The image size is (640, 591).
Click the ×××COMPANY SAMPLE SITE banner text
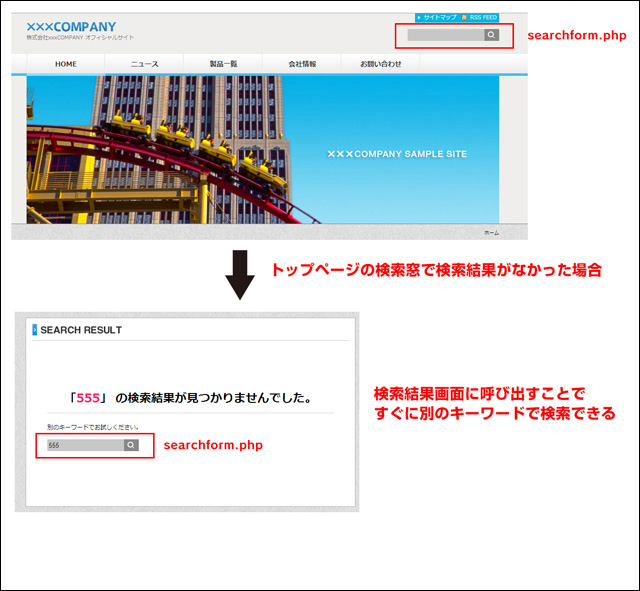click(x=397, y=154)
